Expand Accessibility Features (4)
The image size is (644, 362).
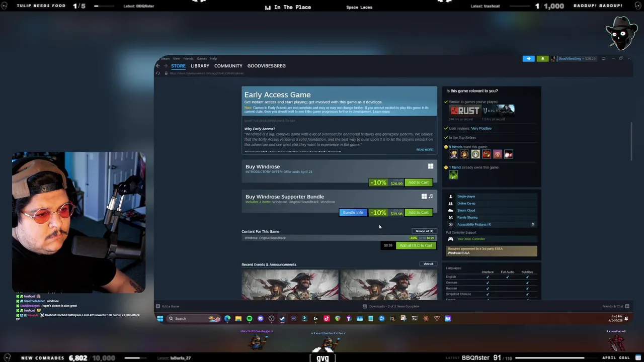click(x=474, y=225)
